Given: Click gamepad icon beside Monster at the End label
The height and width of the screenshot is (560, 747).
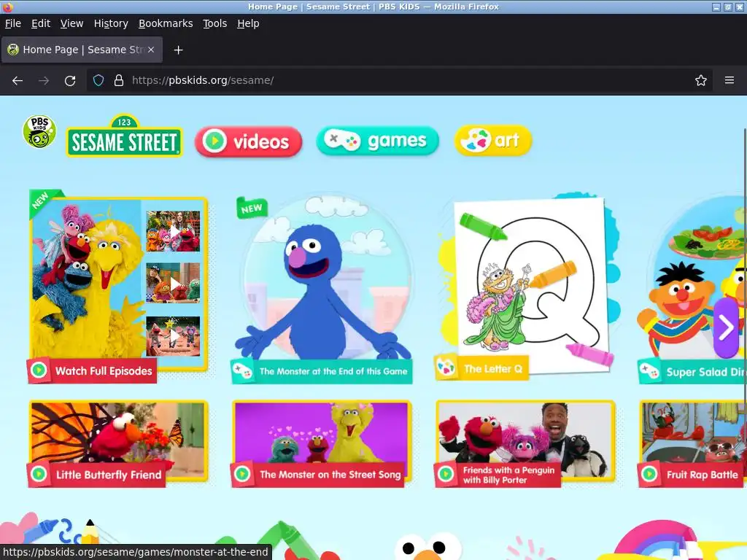Looking at the screenshot, I should [x=243, y=371].
